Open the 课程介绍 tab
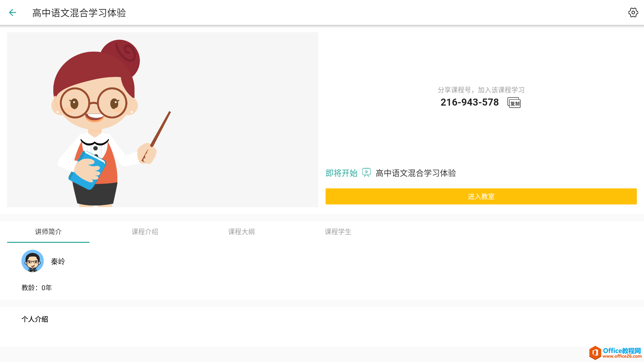644x362 pixels. [145, 232]
